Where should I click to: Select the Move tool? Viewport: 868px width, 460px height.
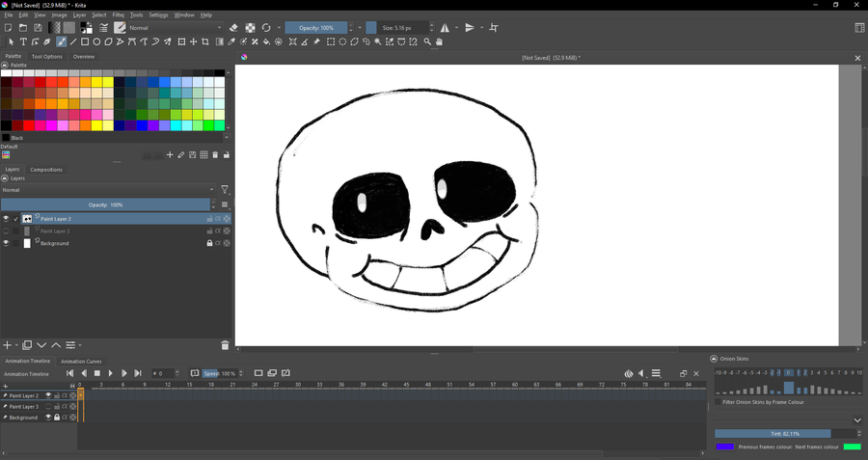pyautogui.click(x=193, y=41)
